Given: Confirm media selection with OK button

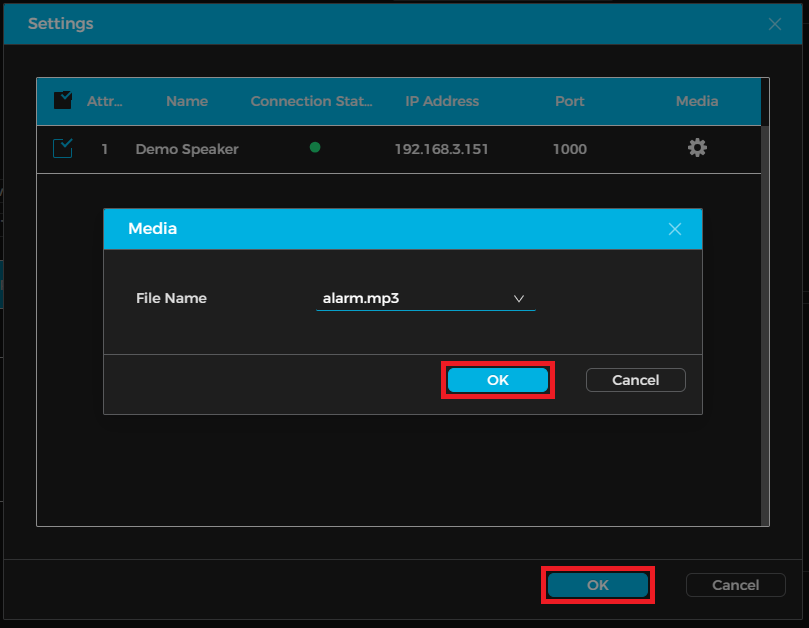Looking at the screenshot, I should (497, 380).
